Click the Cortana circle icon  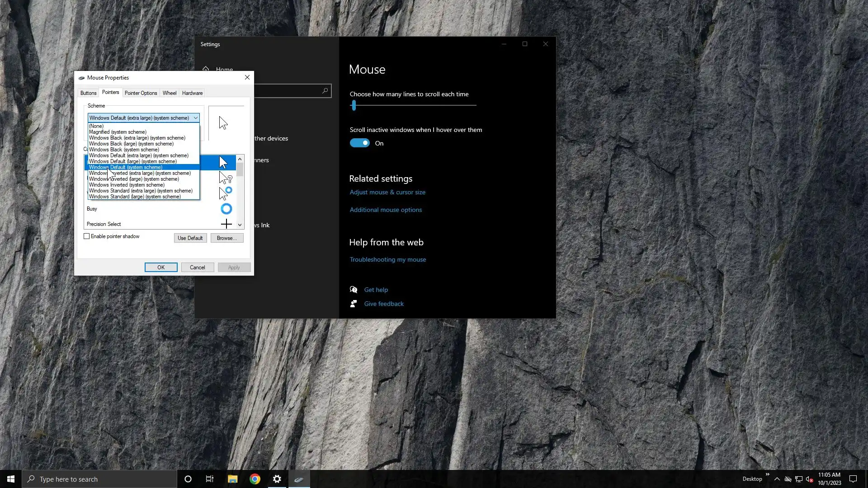[x=188, y=479]
